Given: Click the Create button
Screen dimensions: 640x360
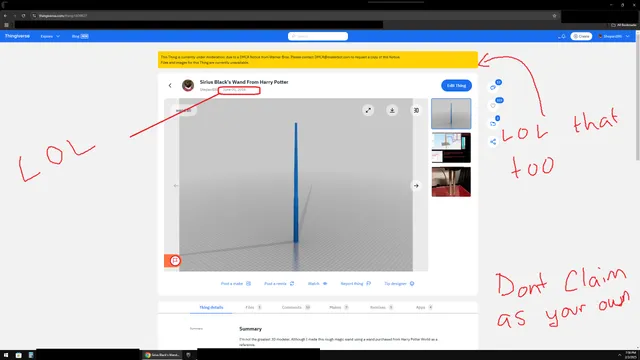Looking at the screenshot, I should (581, 36).
